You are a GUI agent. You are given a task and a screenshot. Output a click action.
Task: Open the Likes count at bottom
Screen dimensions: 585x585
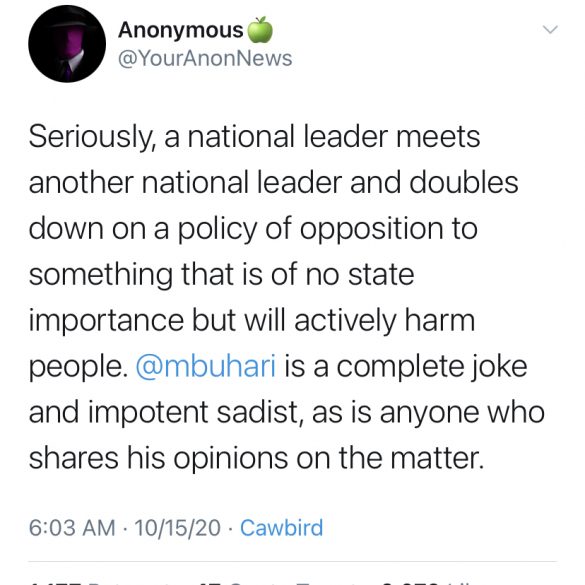tap(425, 582)
